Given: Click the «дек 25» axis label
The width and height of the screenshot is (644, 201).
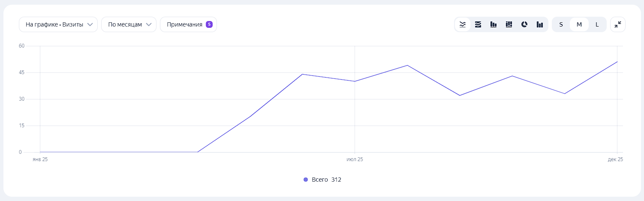Looking at the screenshot, I should tap(615, 159).
